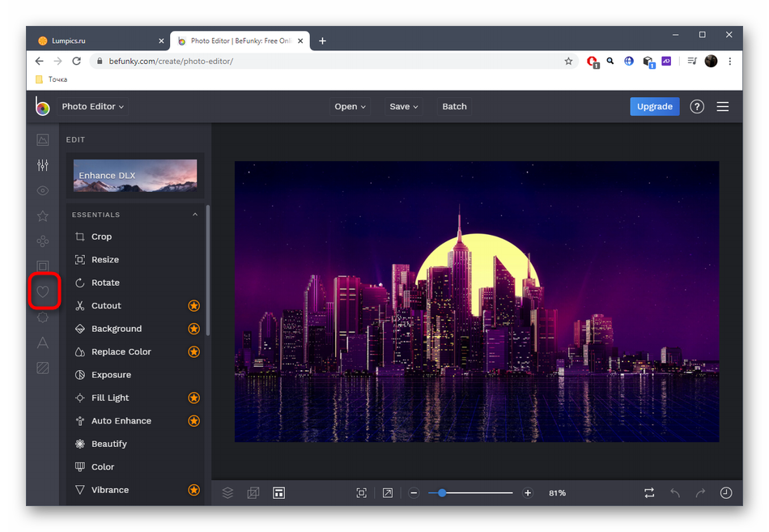Click the Batch button
Image resolution: width=769 pixels, height=532 pixels.
tap(454, 106)
